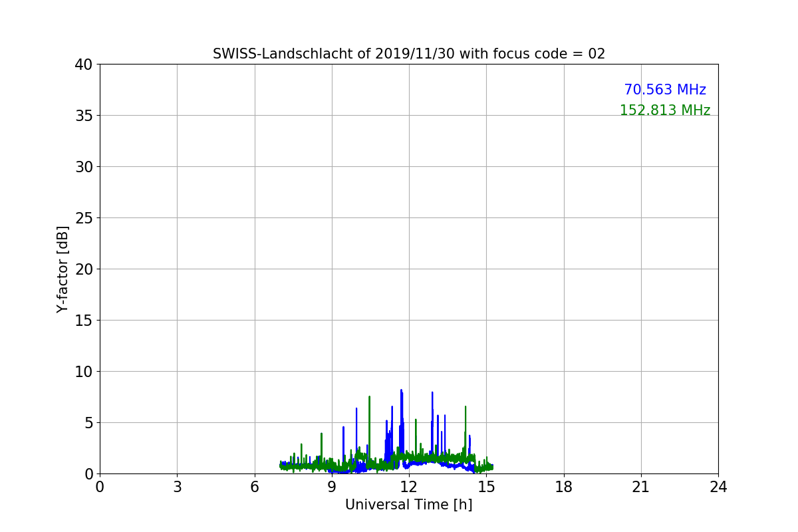Click x-axis tick label 3
The height and width of the screenshot is (532, 798).
[x=177, y=487]
